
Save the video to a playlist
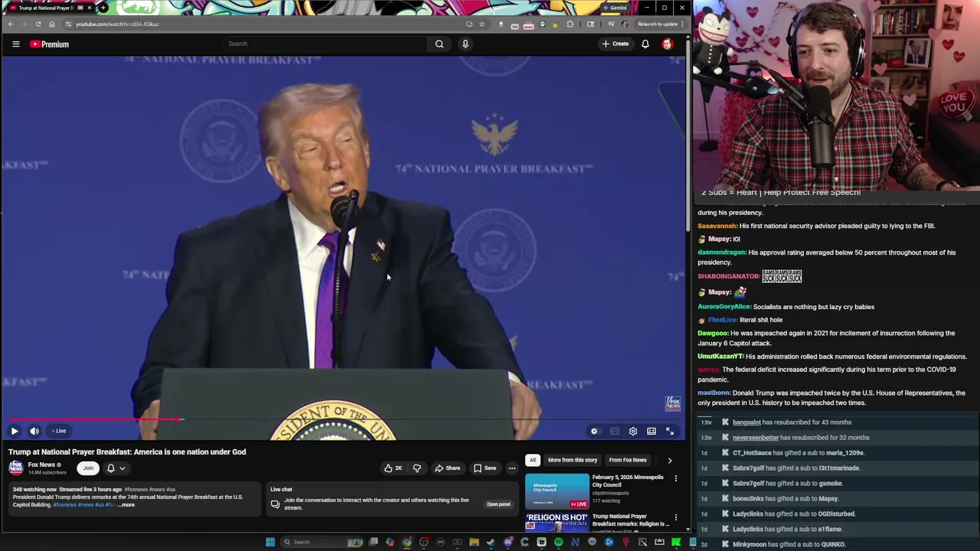click(x=485, y=468)
